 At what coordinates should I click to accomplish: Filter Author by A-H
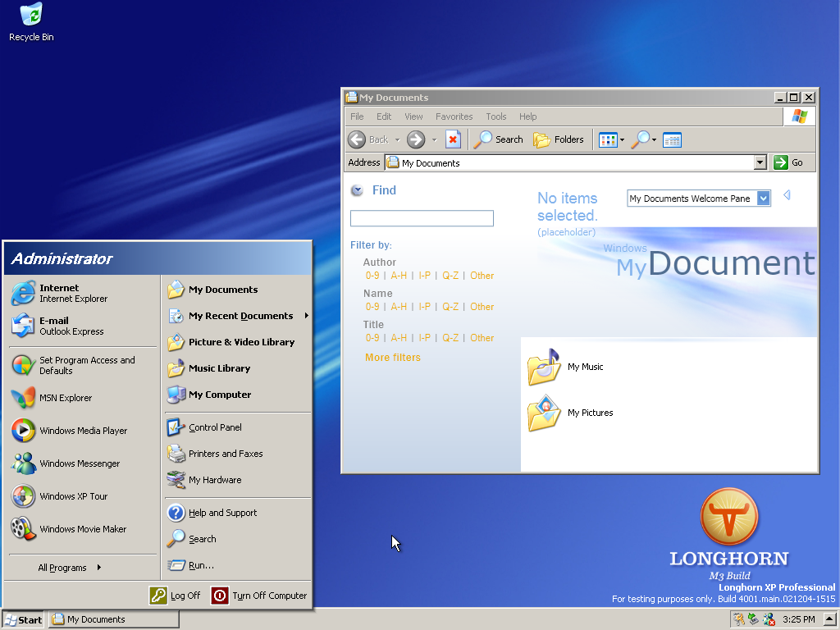[399, 276]
